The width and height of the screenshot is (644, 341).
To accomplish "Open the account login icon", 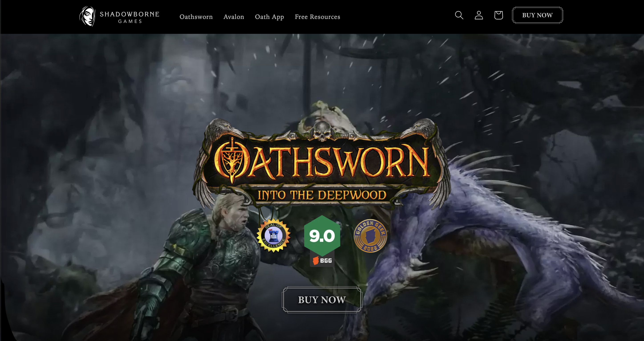I will point(479,15).
